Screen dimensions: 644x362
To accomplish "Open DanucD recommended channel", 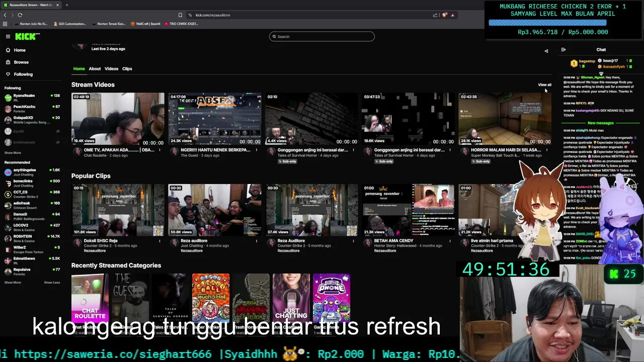I will 32,216.
